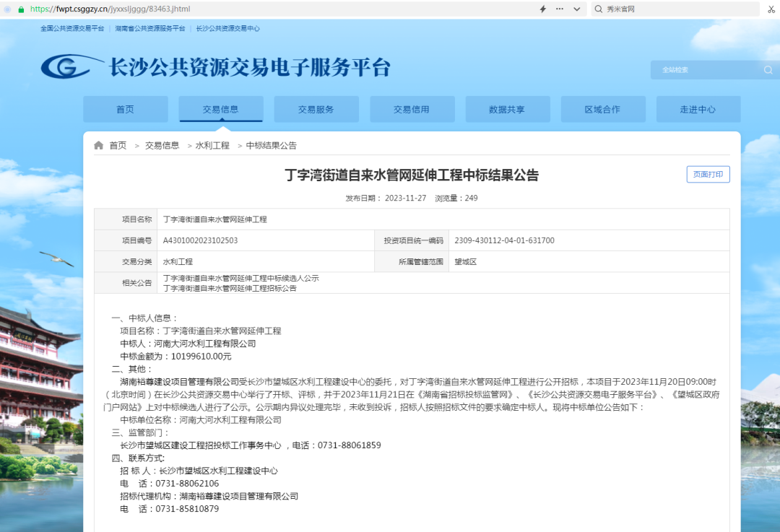Click the announcement title heading
The width and height of the screenshot is (780, 532).
click(412, 175)
